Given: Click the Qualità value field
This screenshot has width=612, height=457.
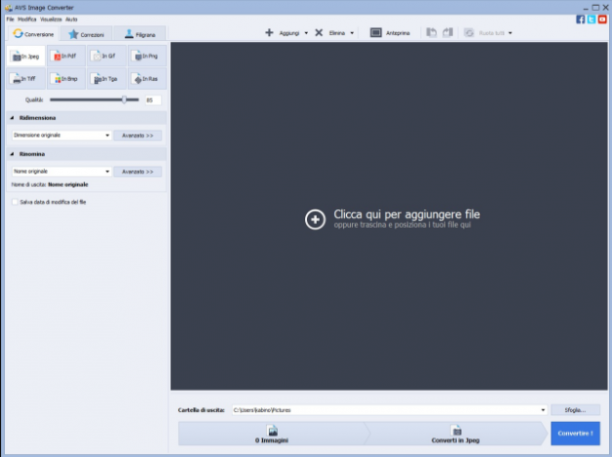Looking at the screenshot, I should pyautogui.click(x=153, y=100).
